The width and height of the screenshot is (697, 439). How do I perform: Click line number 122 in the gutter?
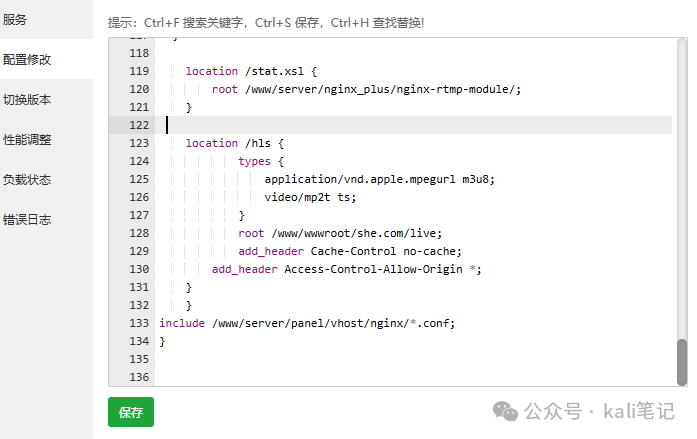pyautogui.click(x=139, y=125)
